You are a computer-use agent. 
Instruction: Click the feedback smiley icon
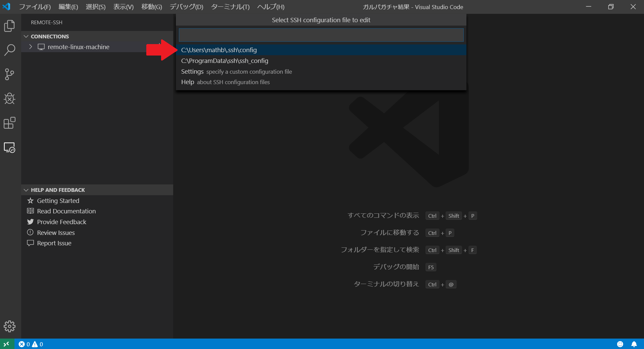(x=620, y=344)
